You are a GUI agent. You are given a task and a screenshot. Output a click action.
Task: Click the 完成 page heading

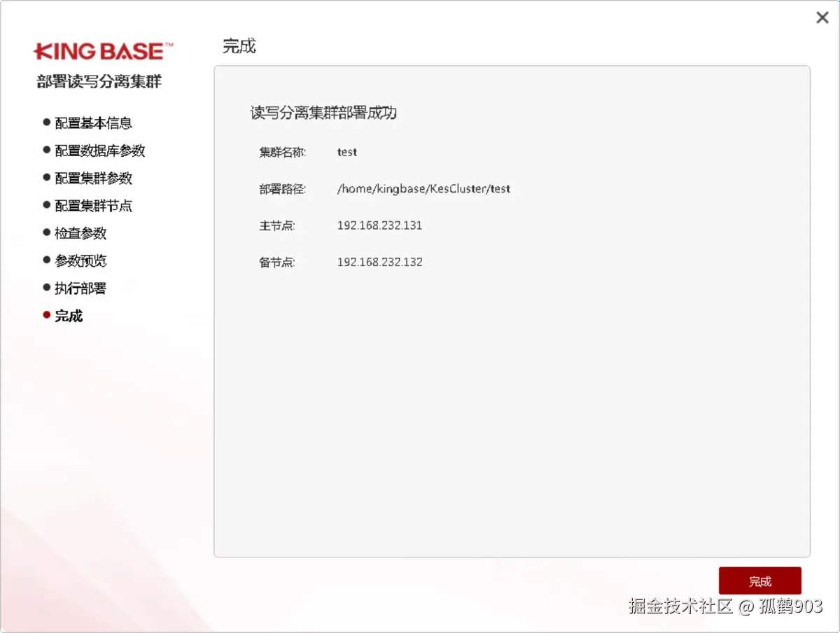pos(239,46)
